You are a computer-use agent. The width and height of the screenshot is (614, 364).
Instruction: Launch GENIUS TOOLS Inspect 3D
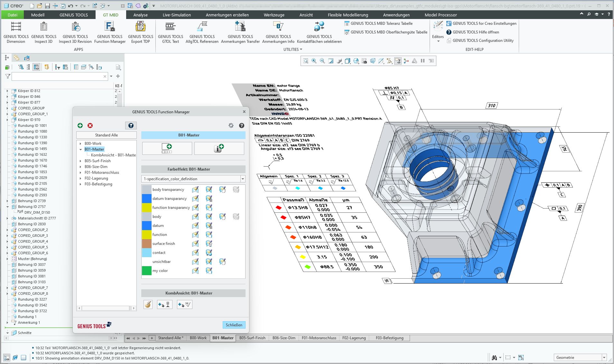coord(44,32)
